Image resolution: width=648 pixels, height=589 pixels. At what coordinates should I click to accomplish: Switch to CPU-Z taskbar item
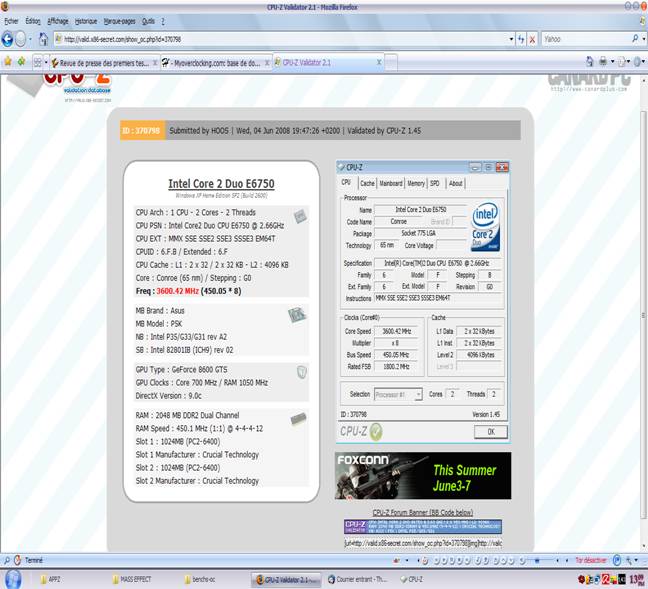click(x=412, y=579)
